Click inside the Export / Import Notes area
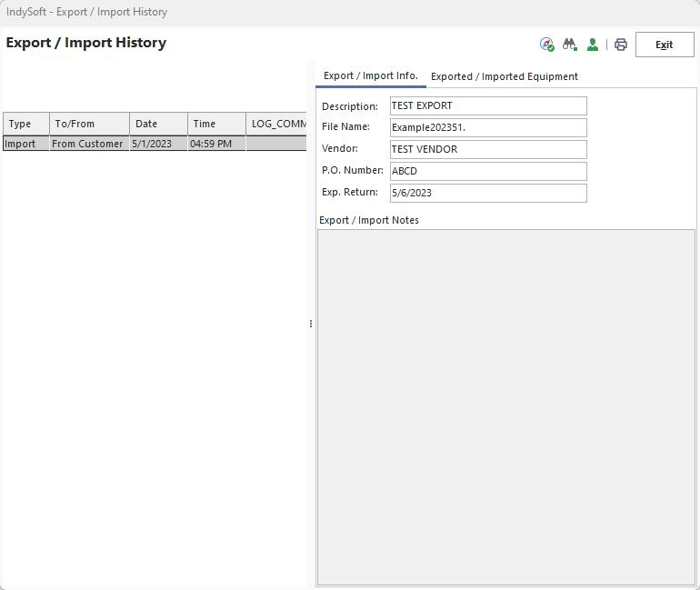This screenshot has width=700, height=590. click(506, 407)
